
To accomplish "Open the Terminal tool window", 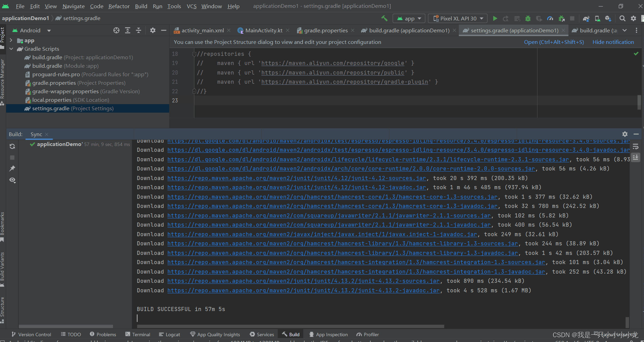I will (x=141, y=334).
